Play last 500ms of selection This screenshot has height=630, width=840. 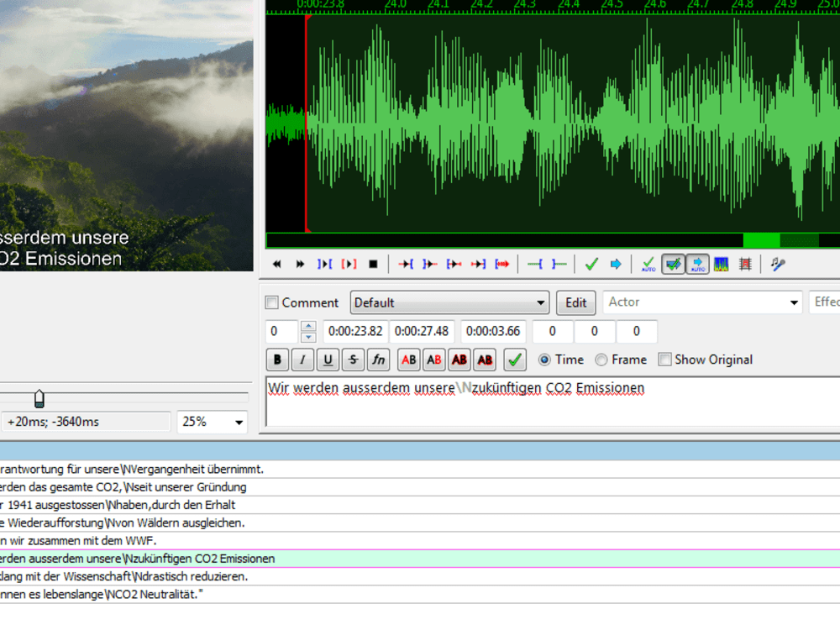point(478,264)
